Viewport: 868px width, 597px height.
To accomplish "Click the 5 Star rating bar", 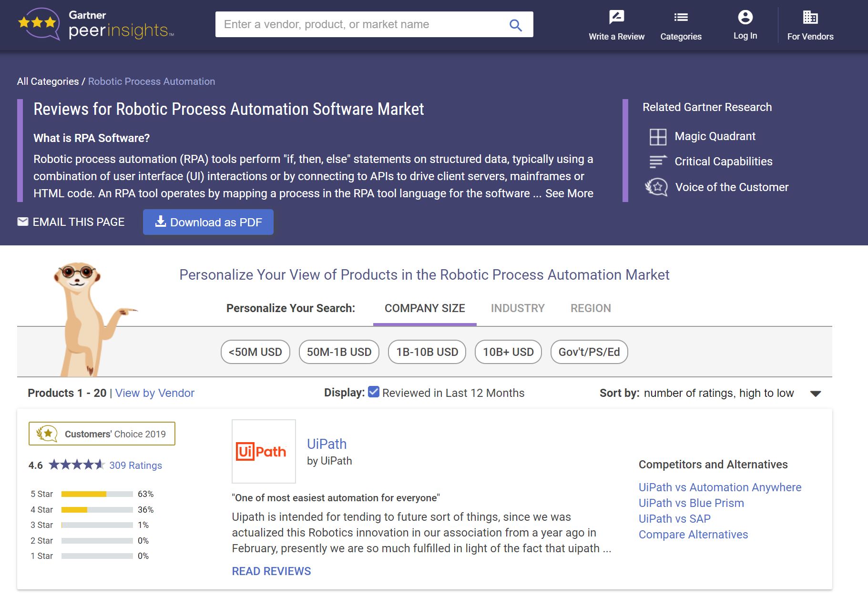I will pos(97,494).
